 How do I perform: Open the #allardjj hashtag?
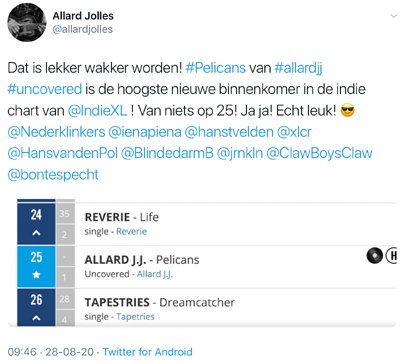point(298,69)
